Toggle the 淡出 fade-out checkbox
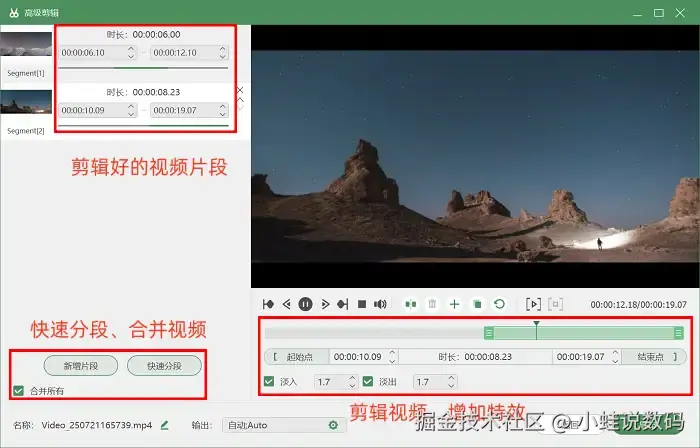Screen dimensions: 700x448 point(368,382)
